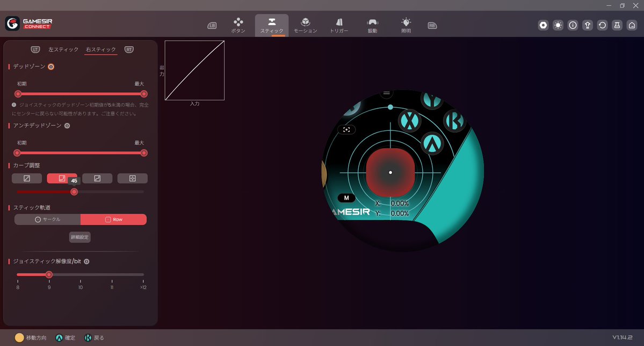This screenshot has height=346, width=644.
Task: Select 右スティック (right stick) tab
Action: [x=100, y=49]
